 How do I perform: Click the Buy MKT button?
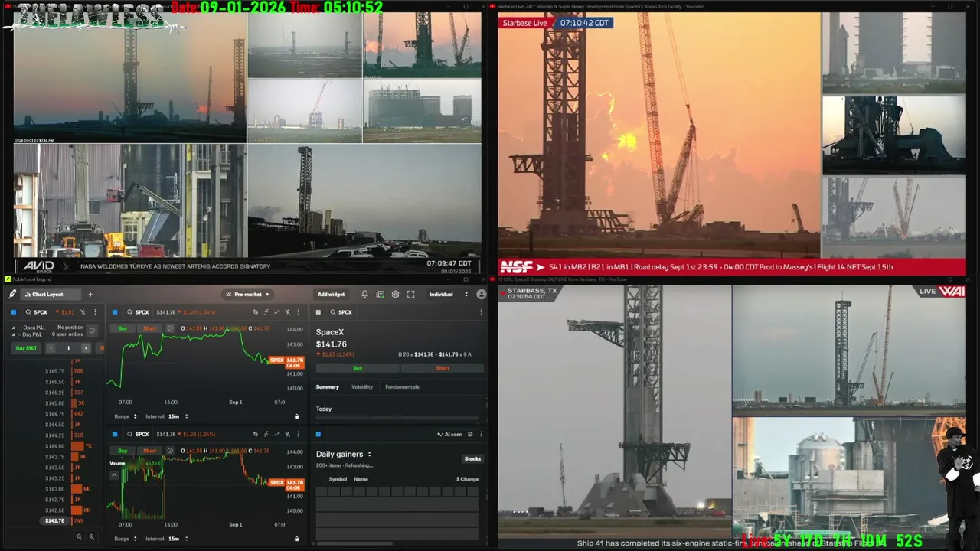[x=26, y=348]
